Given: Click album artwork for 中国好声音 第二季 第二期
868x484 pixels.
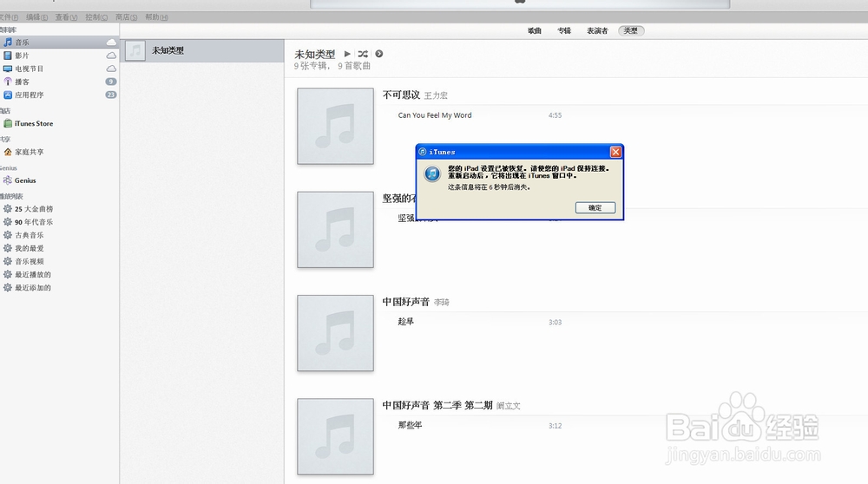Looking at the screenshot, I should (335, 436).
